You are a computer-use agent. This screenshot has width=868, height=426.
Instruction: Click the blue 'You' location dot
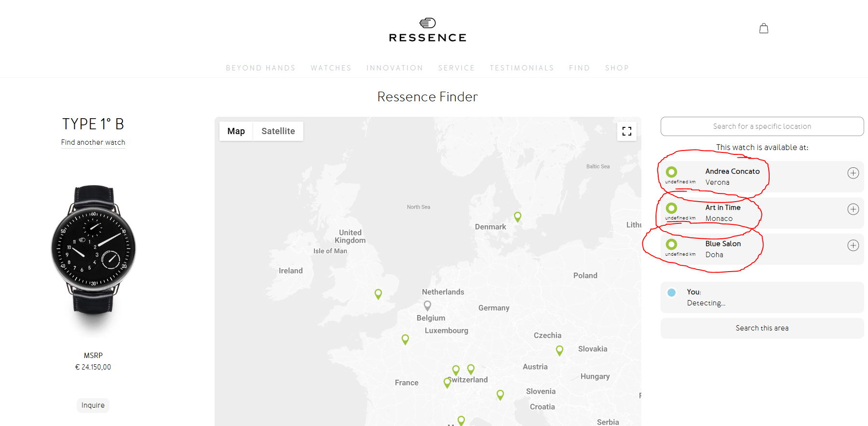(671, 292)
